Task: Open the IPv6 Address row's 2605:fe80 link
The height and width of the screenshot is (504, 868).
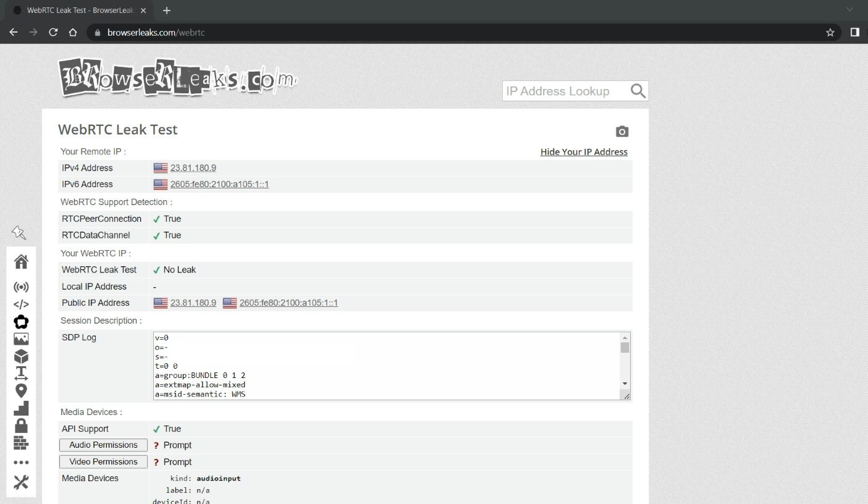Action: (x=219, y=184)
